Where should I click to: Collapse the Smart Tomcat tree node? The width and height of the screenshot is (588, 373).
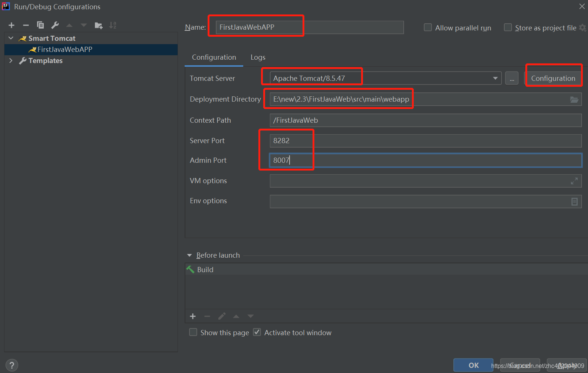point(11,38)
